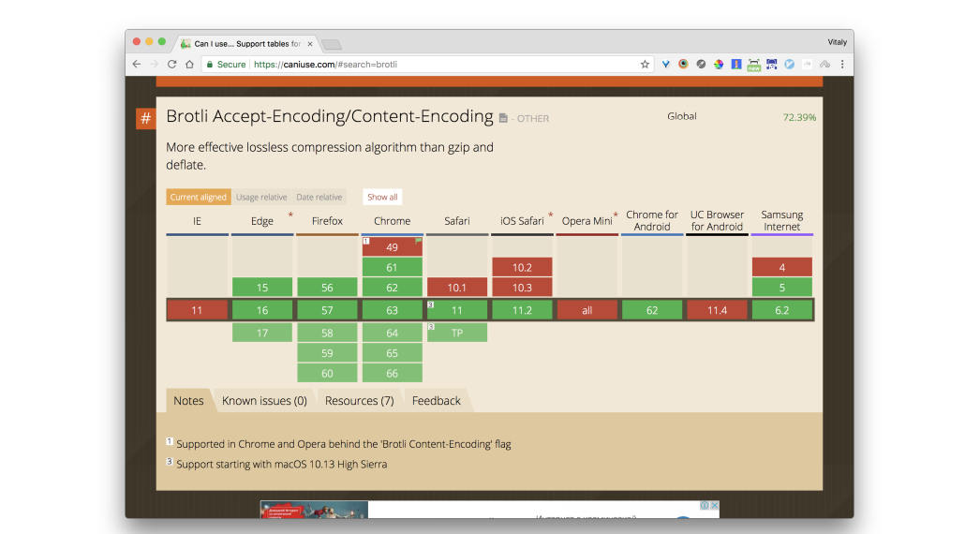Open the light blue checkmark extension
This screenshot has height=534, width=980.
(790, 65)
